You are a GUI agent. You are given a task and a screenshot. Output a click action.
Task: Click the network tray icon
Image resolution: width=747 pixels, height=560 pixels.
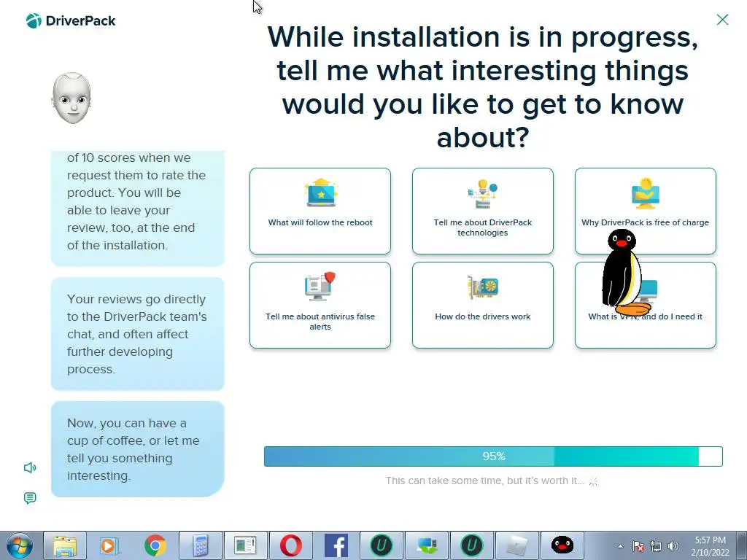(656, 546)
